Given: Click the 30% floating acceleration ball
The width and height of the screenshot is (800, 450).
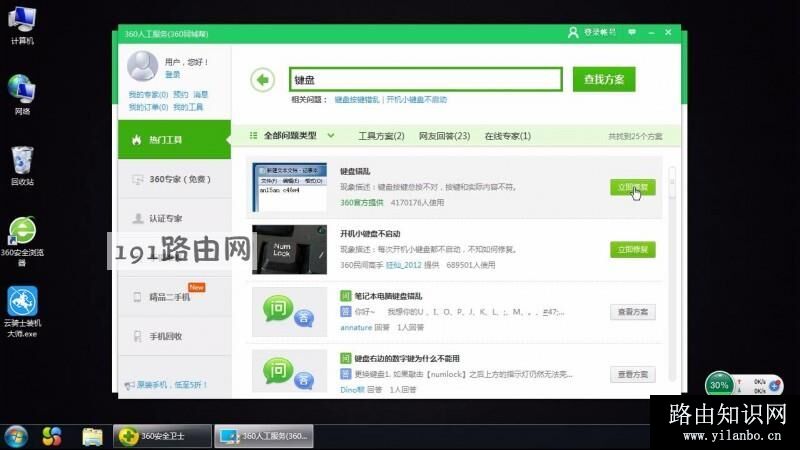Looking at the screenshot, I should pyautogui.click(x=719, y=385).
